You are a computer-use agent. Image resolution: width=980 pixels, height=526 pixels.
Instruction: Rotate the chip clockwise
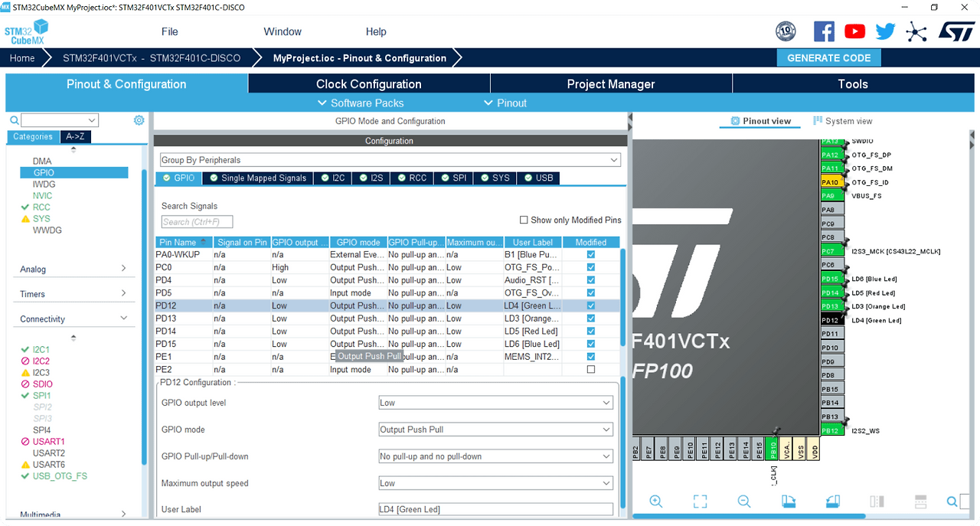point(789,501)
